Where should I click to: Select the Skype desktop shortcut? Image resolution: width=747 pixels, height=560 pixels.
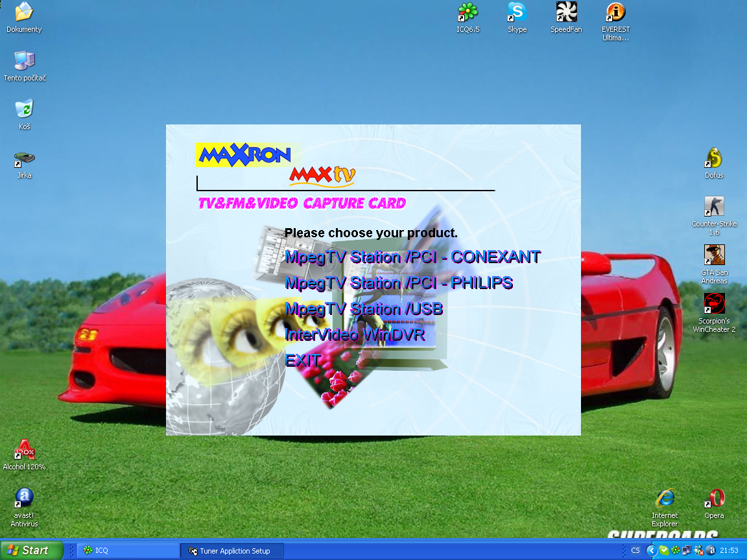pyautogui.click(x=517, y=17)
